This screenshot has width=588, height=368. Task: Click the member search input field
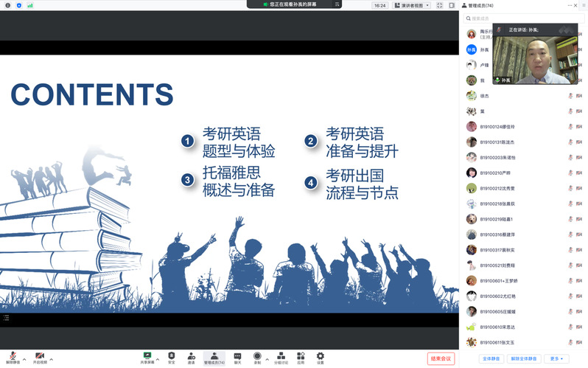click(523, 18)
